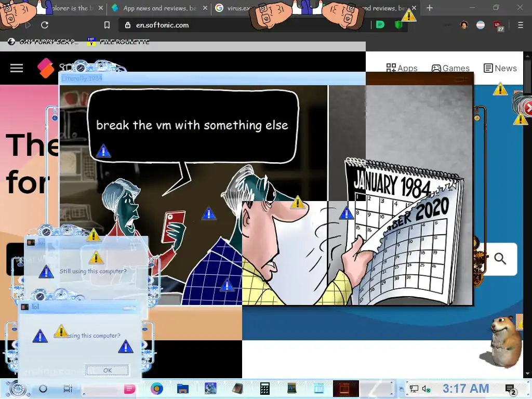Open the notification center with 2 alerts

point(510,390)
